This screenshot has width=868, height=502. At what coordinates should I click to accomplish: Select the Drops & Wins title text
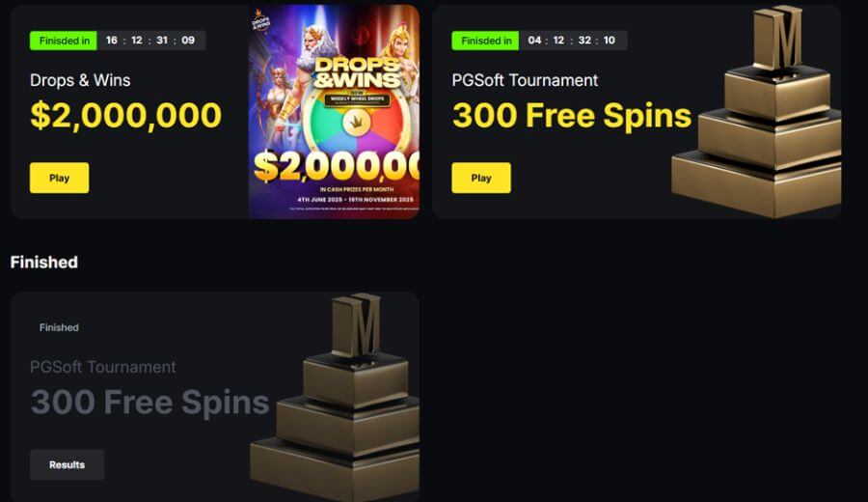[x=80, y=80]
